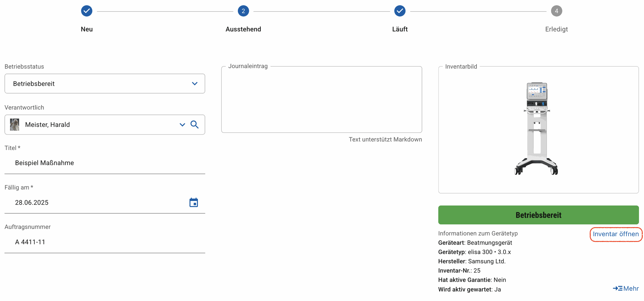Click the search icon in Verantwortlich field
The width and height of the screenshot is (644, 301).
(x=195, y=124)
